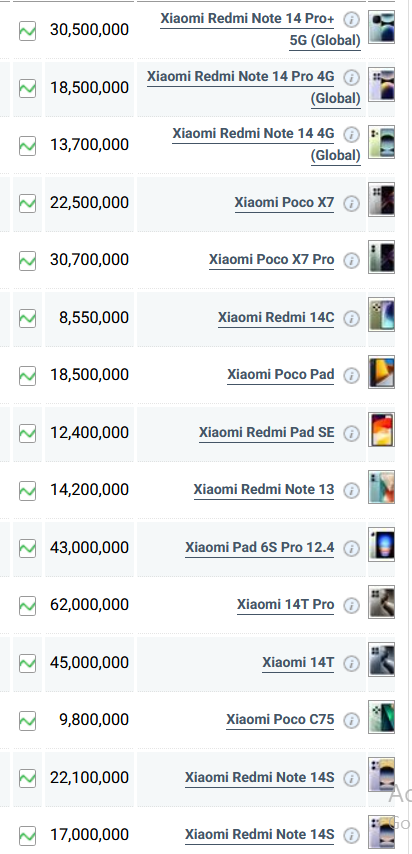Click info icon next to Xiaomi Poco X7 Pro
Image resolution: width=412 pixels, height=854 pixels.
click(x=352, y=261)
